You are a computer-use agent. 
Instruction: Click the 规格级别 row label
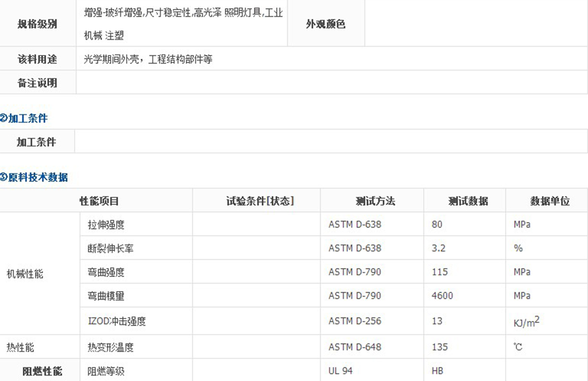37,24
